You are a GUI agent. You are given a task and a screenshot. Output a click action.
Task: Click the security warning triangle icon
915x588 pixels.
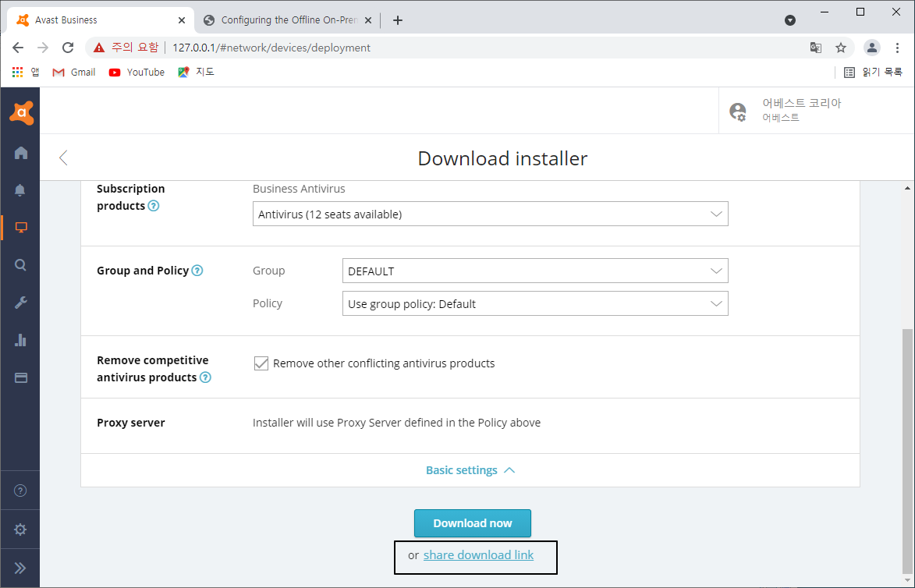99,48
